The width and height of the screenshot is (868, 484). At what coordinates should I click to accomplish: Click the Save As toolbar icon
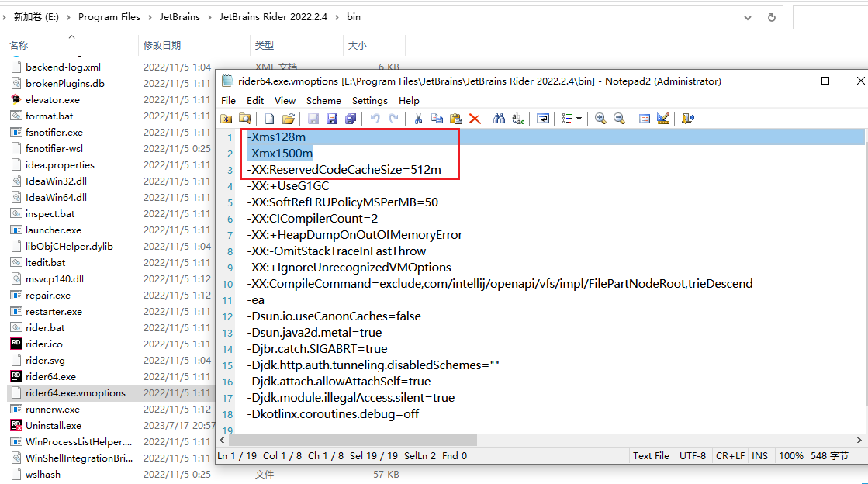click(x=332, y=119)
